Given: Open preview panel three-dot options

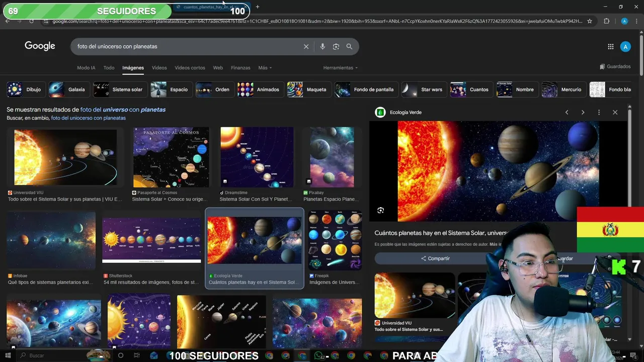Looking at the screenshot, I should (x=599, y=112).
